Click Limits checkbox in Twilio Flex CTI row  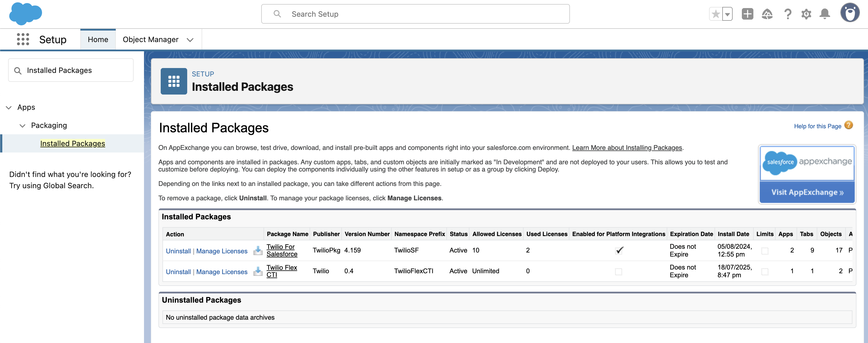coord(765,272)
